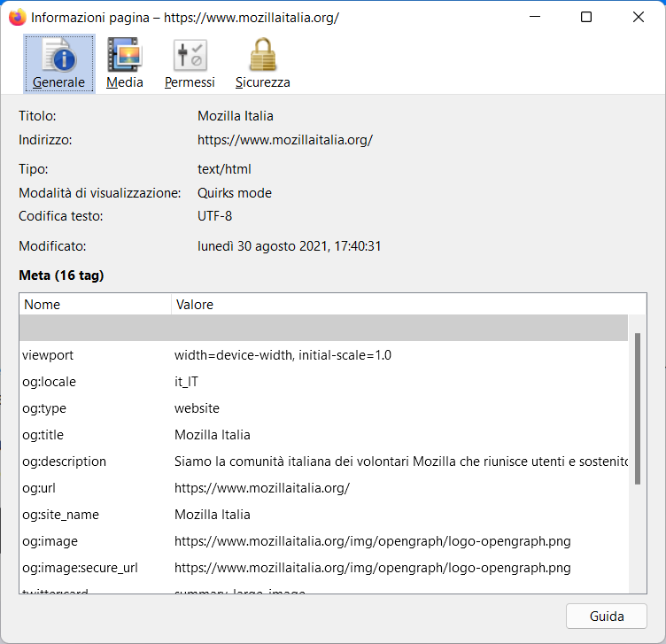Open the Media tab

[125, 63]
